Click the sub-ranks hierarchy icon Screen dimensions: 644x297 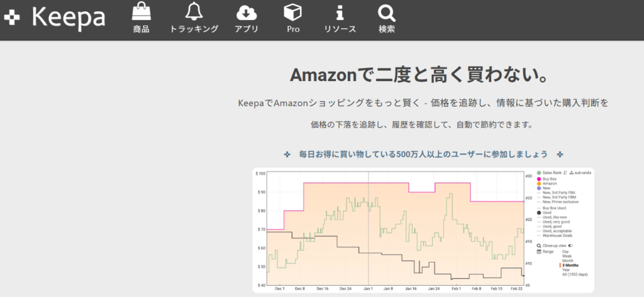[x=571, y=173]
